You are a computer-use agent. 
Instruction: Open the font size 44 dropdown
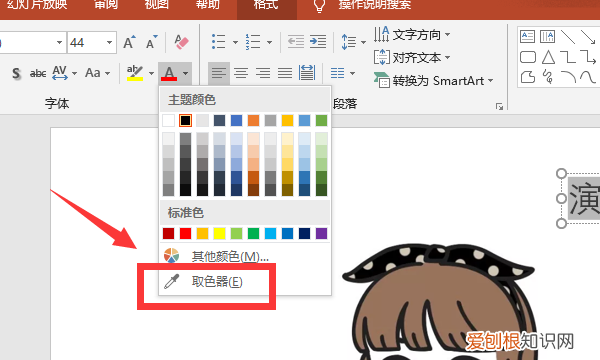109,42
